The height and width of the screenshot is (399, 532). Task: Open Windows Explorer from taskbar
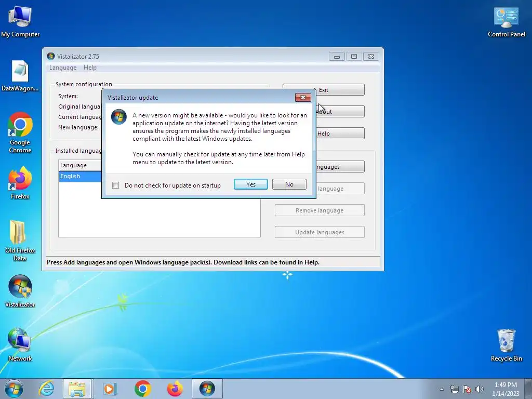coord(77,389)
